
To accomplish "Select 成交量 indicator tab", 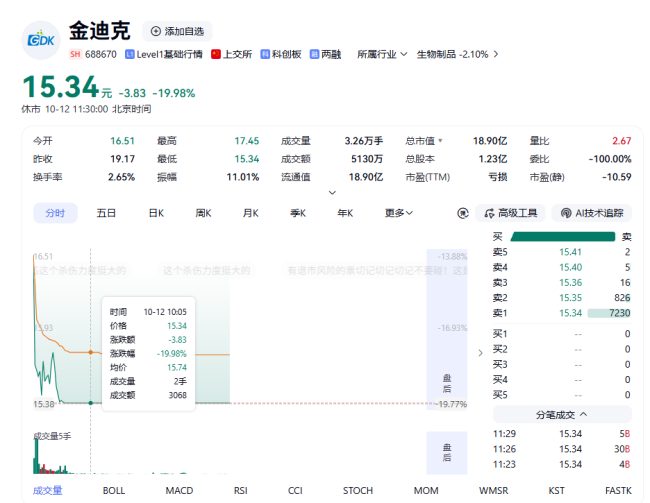I will click(48, 491).
